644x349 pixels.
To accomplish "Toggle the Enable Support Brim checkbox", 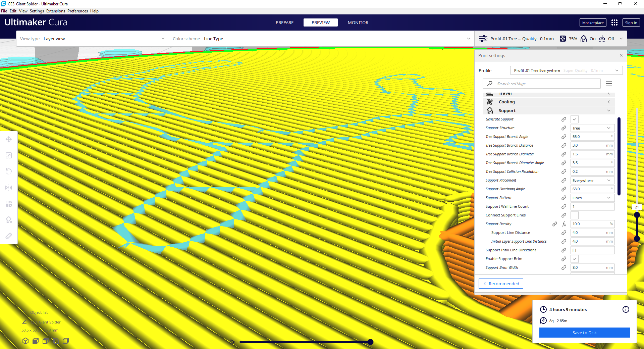I will pyautogui.click(x=575, y=259).
